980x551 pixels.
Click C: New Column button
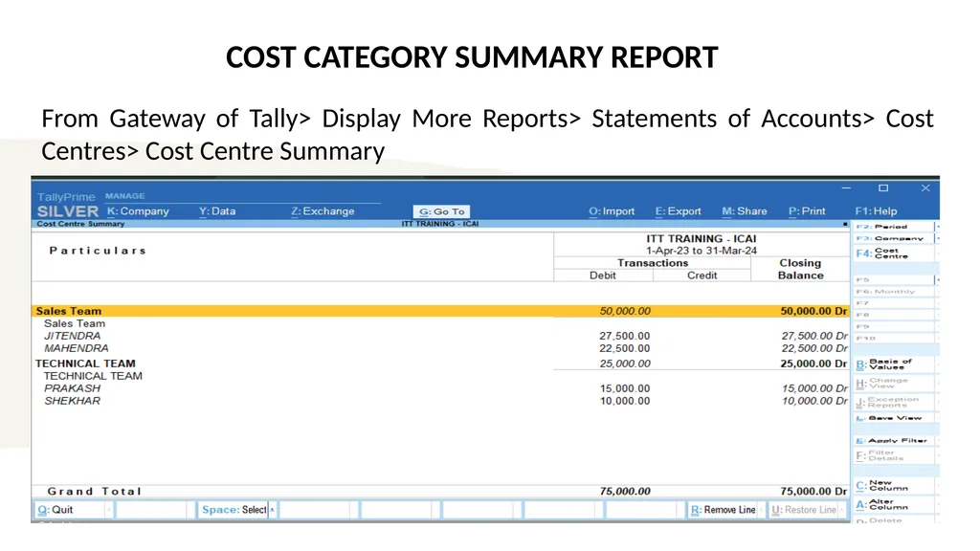pyautogui.click(x=893, y=485)
